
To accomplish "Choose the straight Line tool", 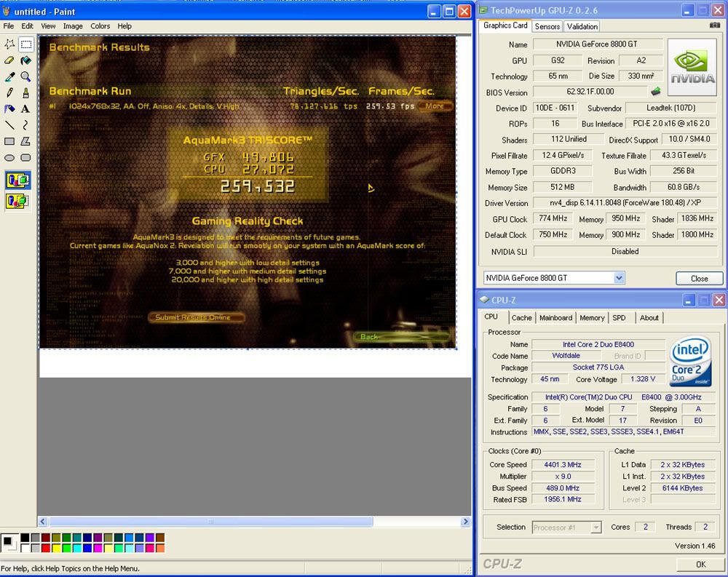I will coord(9,125).
